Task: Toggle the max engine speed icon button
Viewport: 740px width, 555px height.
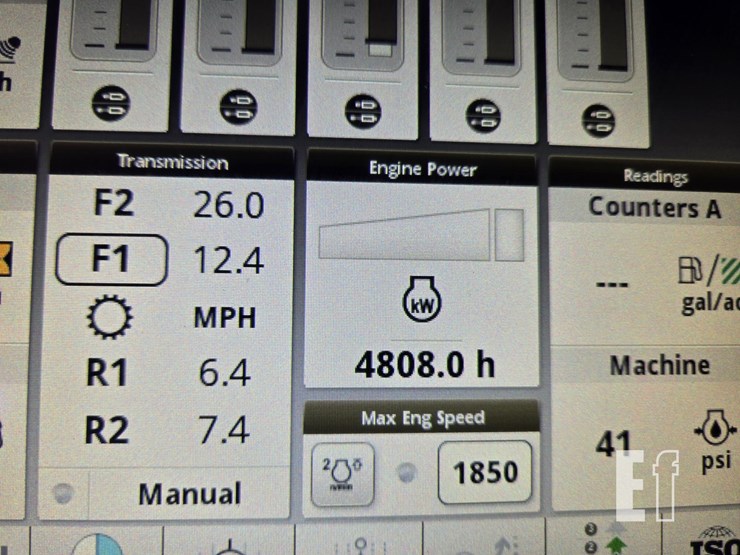Action: pos(343,474)
